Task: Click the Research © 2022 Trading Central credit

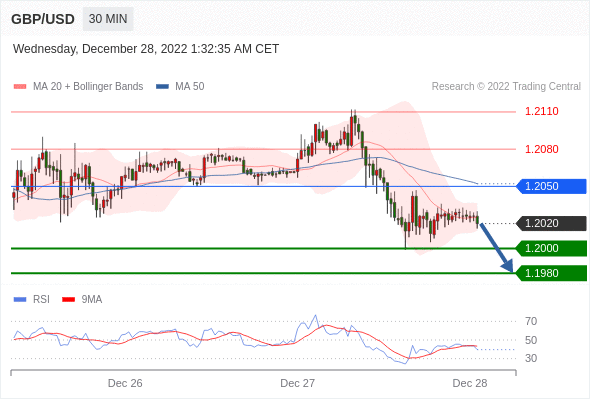Action: click(506, 87)
